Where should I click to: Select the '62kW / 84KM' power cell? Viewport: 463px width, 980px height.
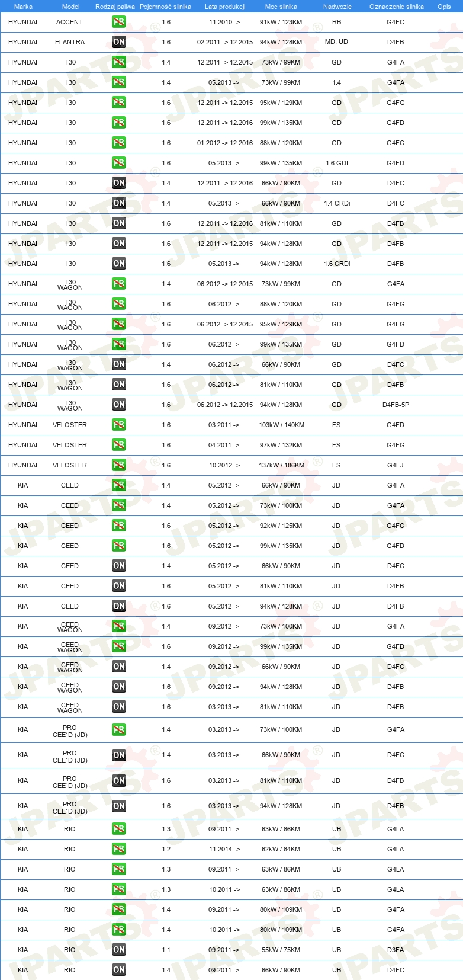coord(281,849)
